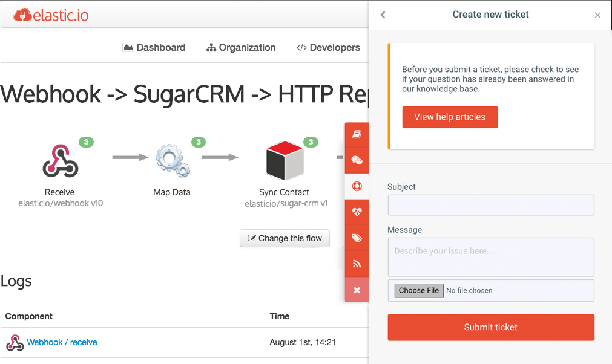
Task: Click the elastic.io logo
Action: tap(51, 15)
